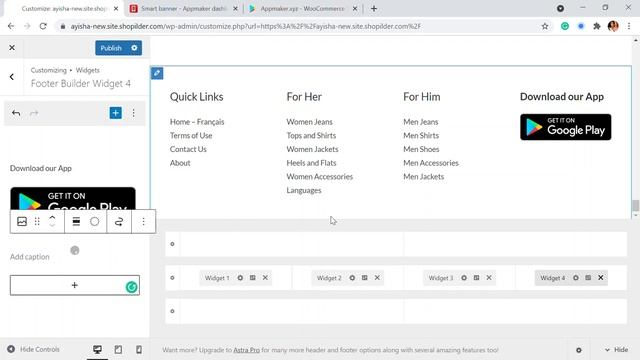Viewport: 640px width, 360px height.
Task: Remove Widget 3 from footer
Action: tap(489, 278)
